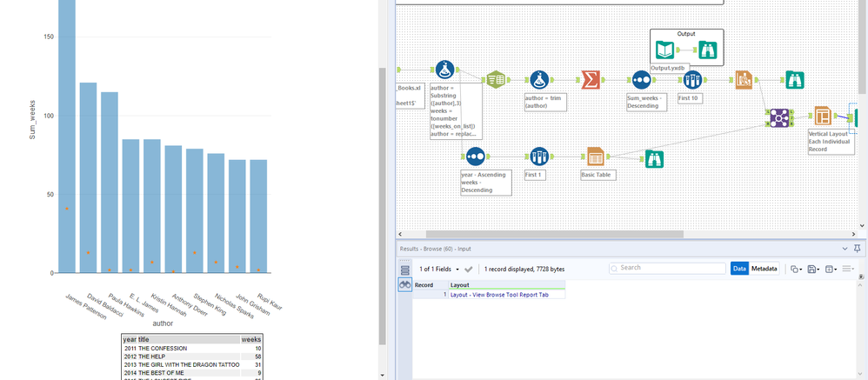868x380 pixels.
Task: Click the report panel vertical scrollbar
Action: [382, 206]
